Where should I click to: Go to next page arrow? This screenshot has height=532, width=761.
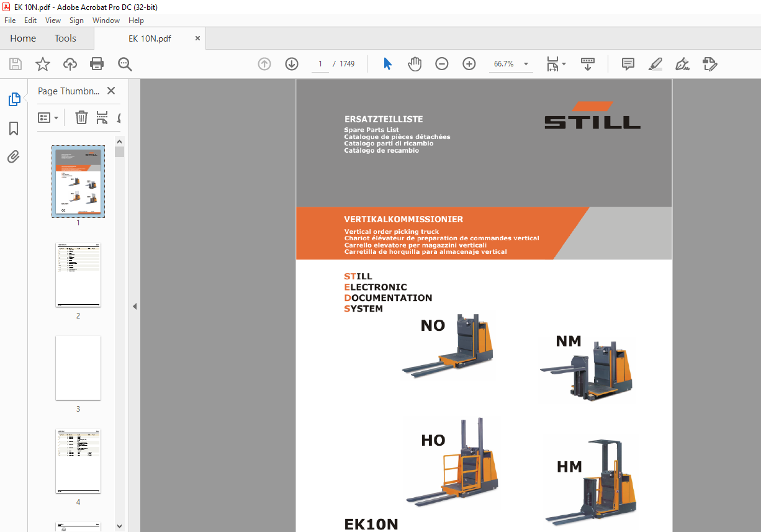[x=292, y=64]
